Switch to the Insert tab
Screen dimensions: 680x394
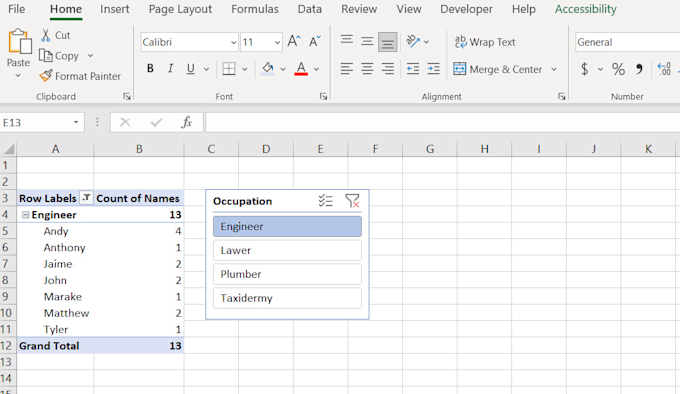[x=114, y=9]
